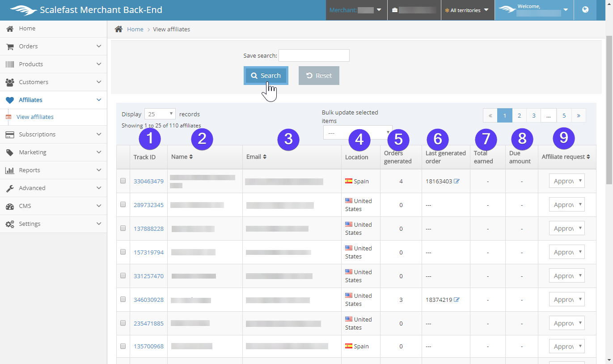This screenshot has width=613, height=364.
Task: Click the globe icon in top bar
Action: (585, 10)
